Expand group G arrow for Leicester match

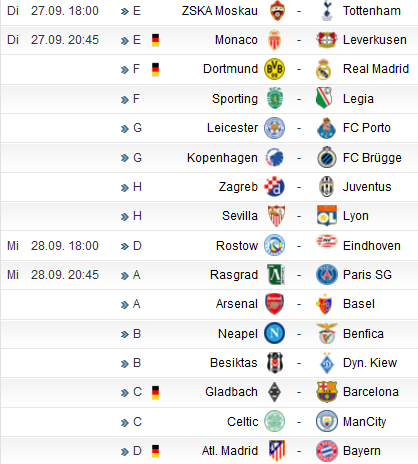pyautogui.click(x=125, y=129)
